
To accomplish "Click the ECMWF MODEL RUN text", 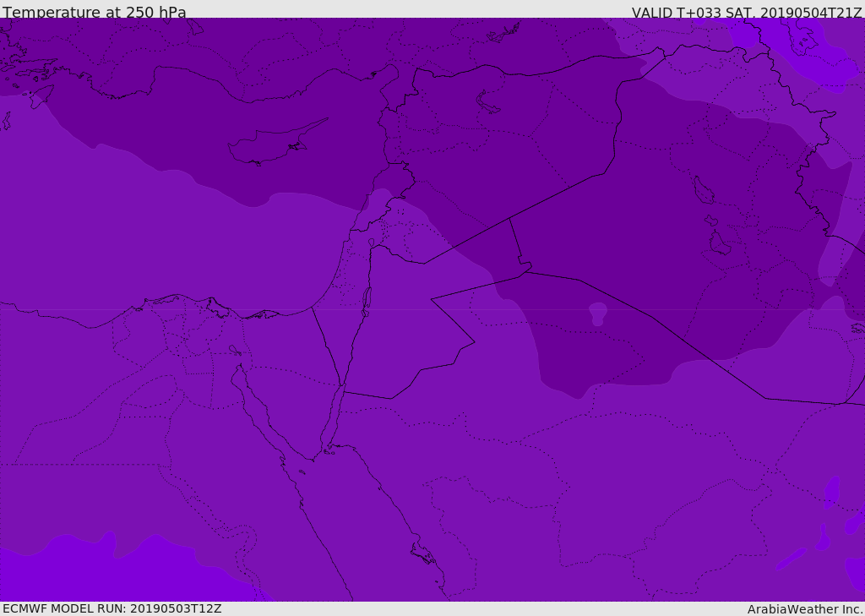I will (x=112, y=608).
